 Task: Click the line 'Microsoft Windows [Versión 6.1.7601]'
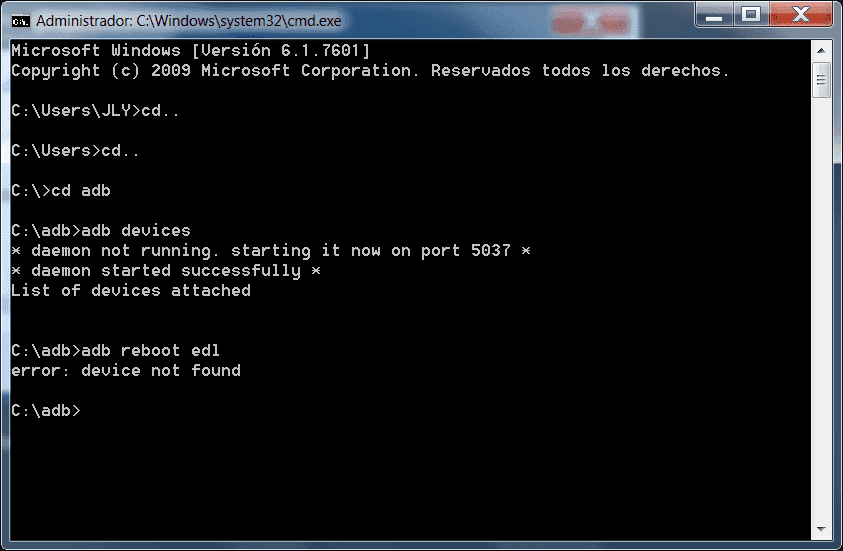point(191,51)
